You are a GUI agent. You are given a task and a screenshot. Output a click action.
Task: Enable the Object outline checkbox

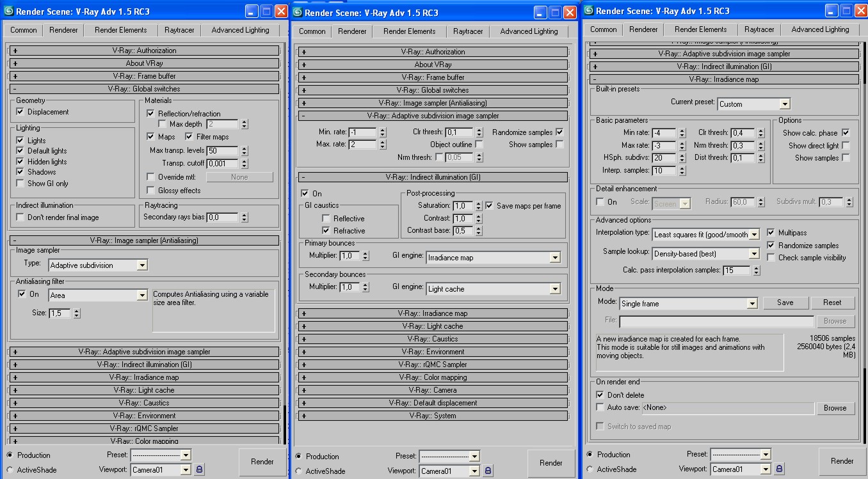479,145
